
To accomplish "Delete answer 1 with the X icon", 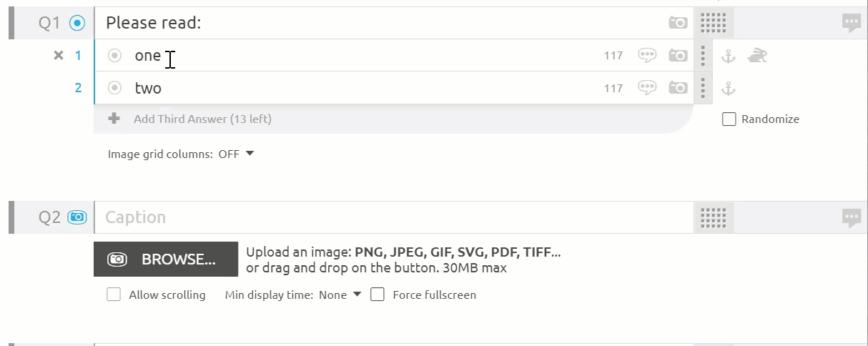I will point(59,55).
